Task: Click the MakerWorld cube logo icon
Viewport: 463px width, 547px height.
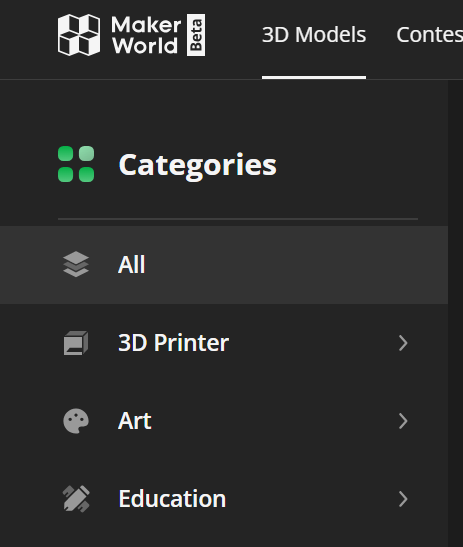Action: (x=79, y=35)
